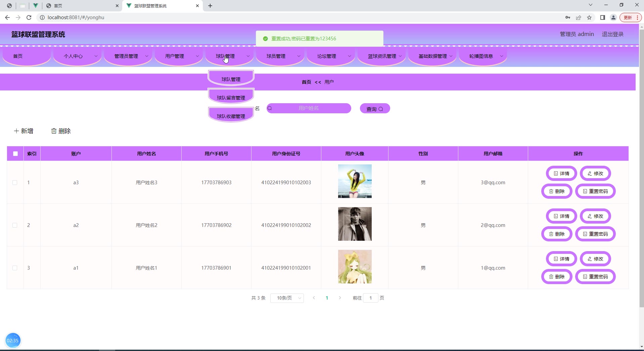
Task: Select 球队收藏管理 from the submenu
Action: [231, 115]
